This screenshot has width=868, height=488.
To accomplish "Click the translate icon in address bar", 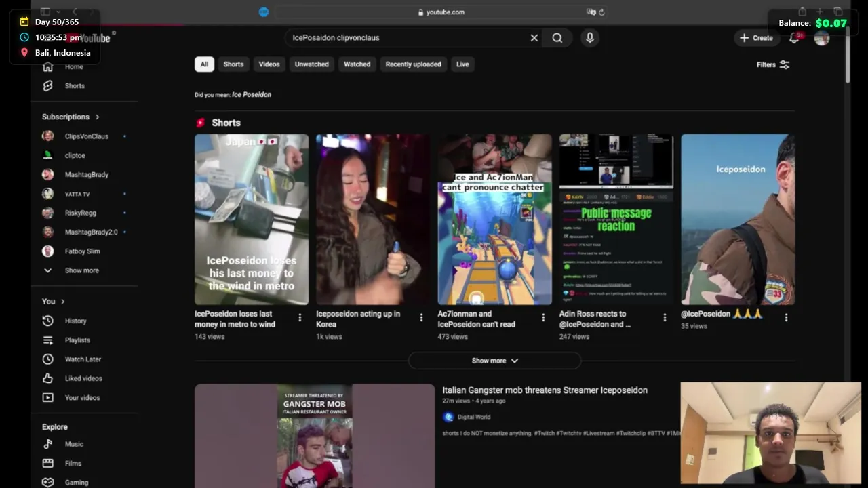I will [591, 12].
